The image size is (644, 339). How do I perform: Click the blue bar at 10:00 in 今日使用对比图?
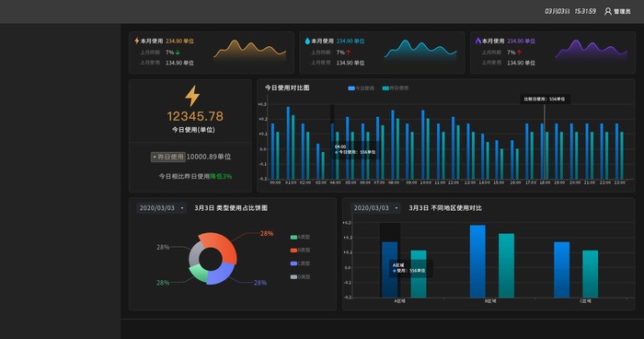[x=423, y=145]
